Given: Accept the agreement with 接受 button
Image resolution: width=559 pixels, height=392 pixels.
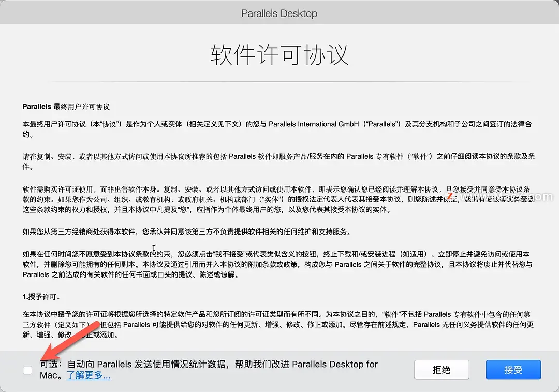Looking at the screenshot, I should 513,370.
